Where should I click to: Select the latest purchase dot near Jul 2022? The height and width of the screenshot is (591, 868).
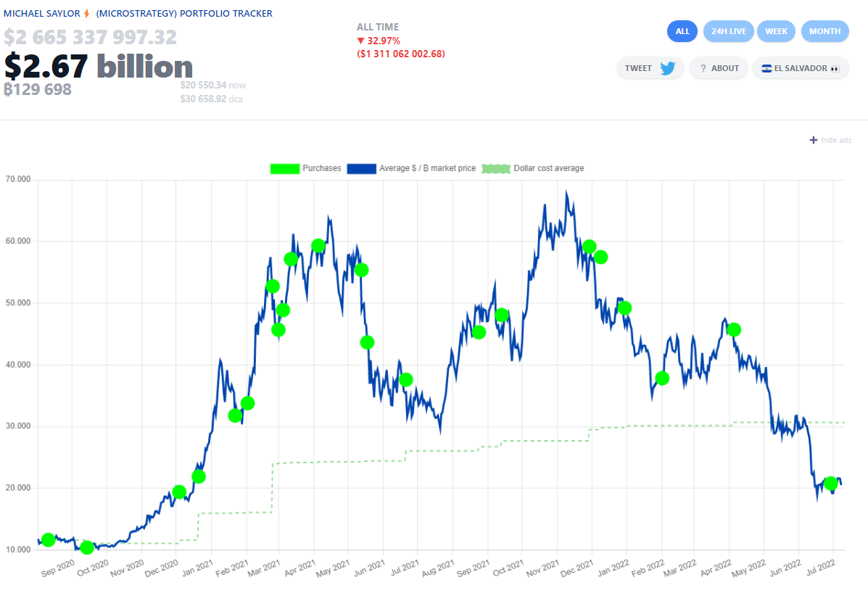tap(830, 484)
